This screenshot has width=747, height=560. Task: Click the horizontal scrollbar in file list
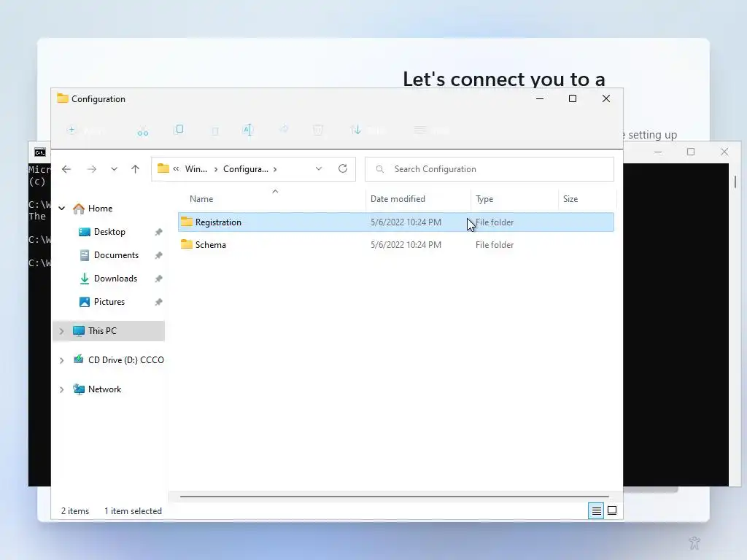[x=395, y=496]
